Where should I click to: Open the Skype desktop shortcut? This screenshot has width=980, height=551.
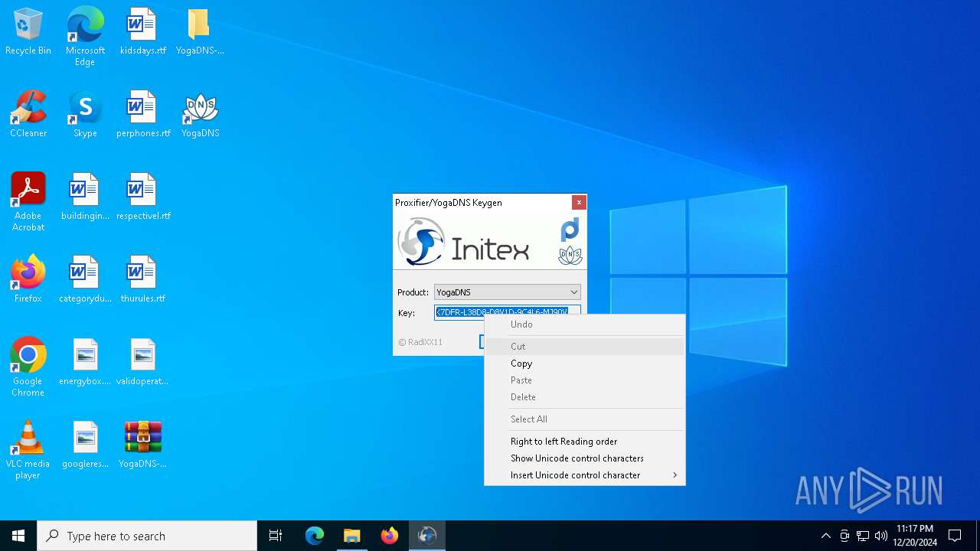click(x=85, y=115)
